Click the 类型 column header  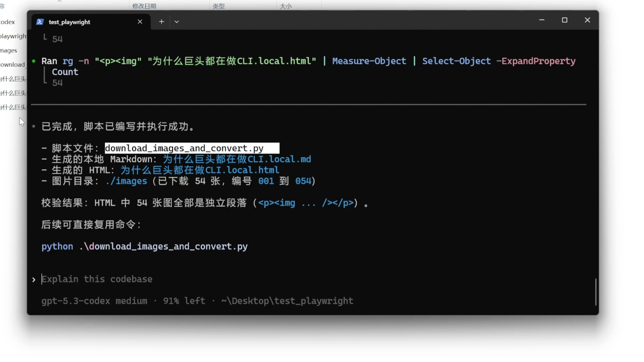pos(219,6)
